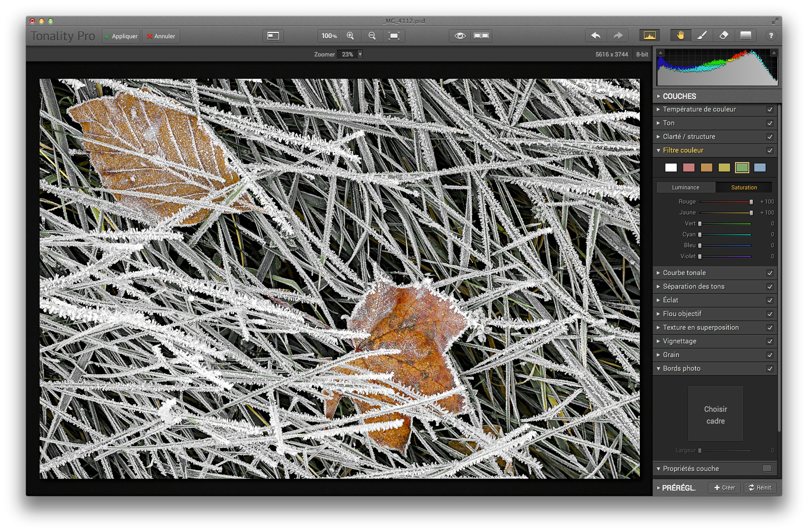Select the gradient mask tool

pyautogui.click(x=746, y=36)
